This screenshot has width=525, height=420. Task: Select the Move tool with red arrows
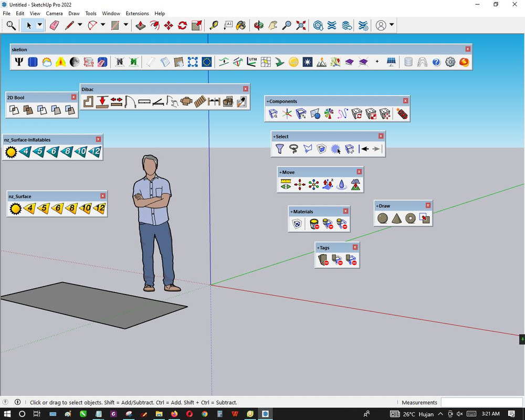169,25
